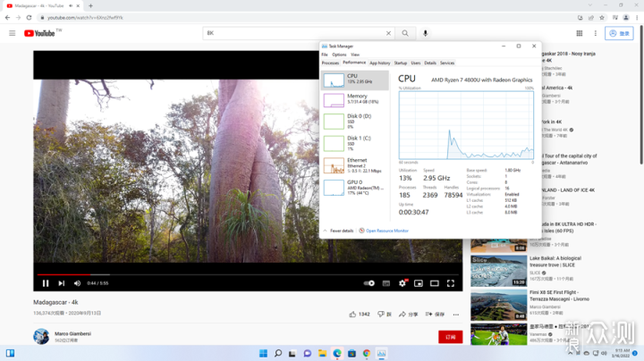Click the search magnifier button

coord(405,33)
